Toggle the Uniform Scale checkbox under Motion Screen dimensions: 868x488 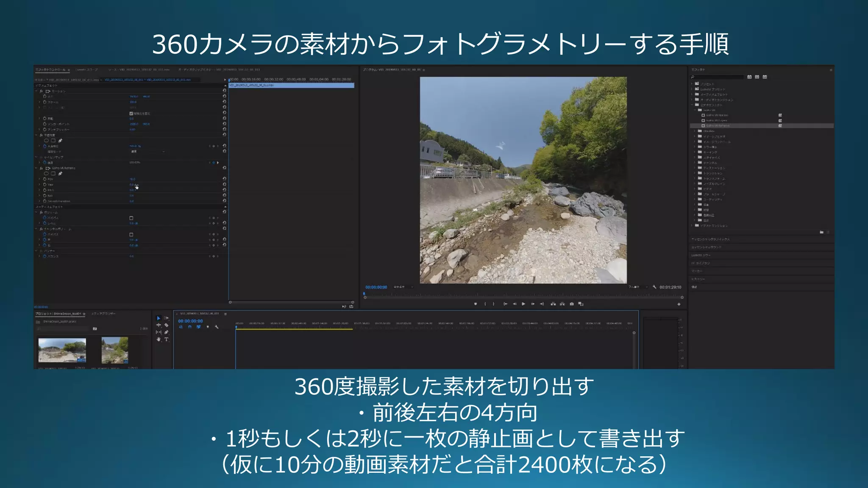coord(131,114)
